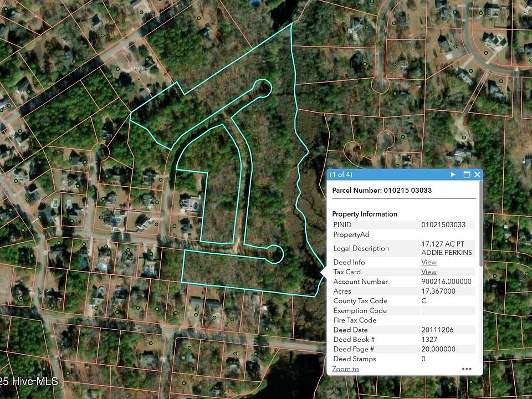This screenshot has width=532, height=399.
Task: Click the '(1 of 4)' popup title
Action: pos(341,175)
